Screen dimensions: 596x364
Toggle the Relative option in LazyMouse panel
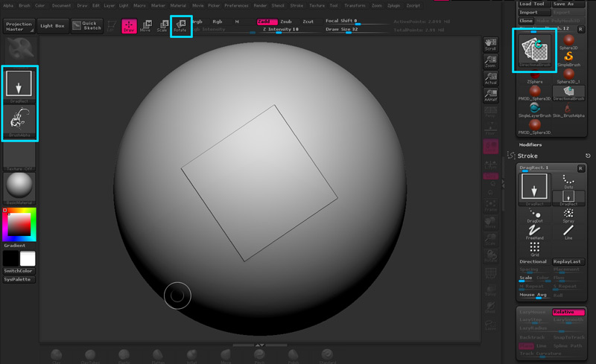[x=568, y=312]
